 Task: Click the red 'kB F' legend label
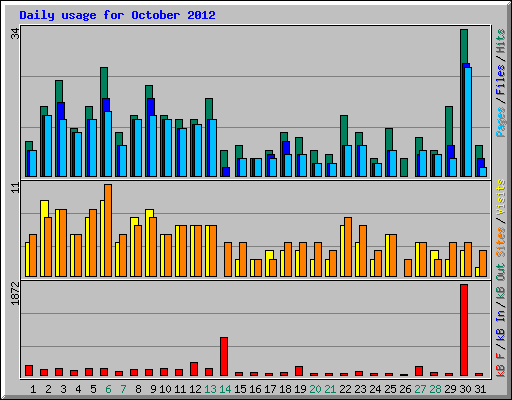tap(501, 365)
